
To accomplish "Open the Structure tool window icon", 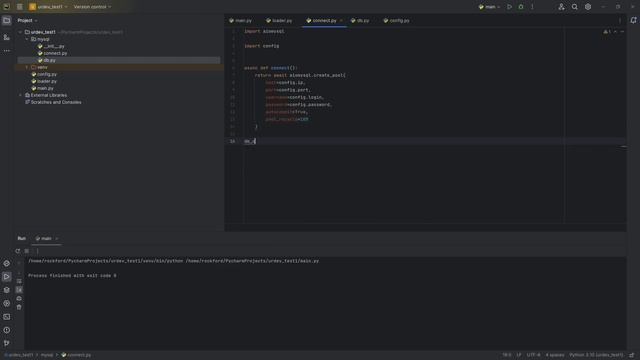I will click(x=7, y=38).
